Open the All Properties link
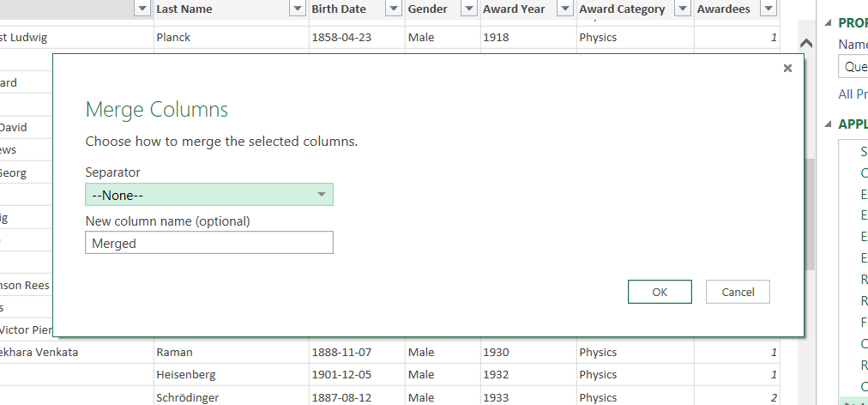 click(x=853, y=94)
